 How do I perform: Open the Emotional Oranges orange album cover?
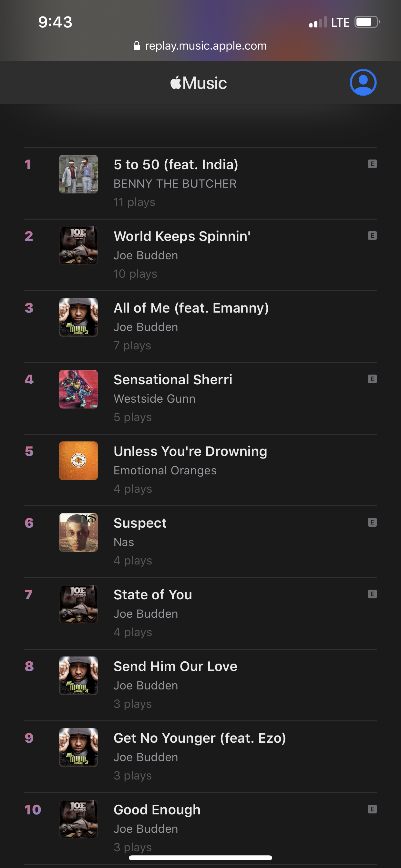click(x=78, y=460)
